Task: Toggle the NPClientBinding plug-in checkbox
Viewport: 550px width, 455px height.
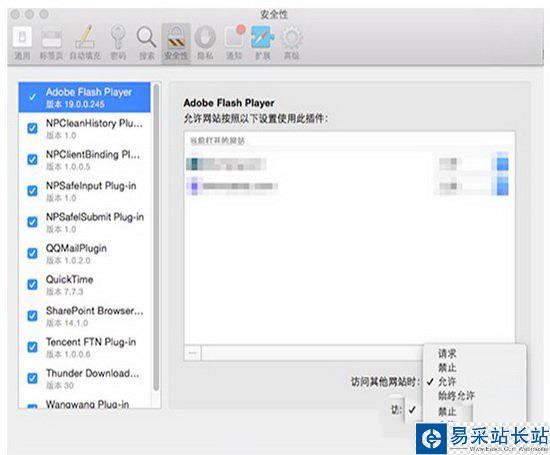Action: coord(32,160)
